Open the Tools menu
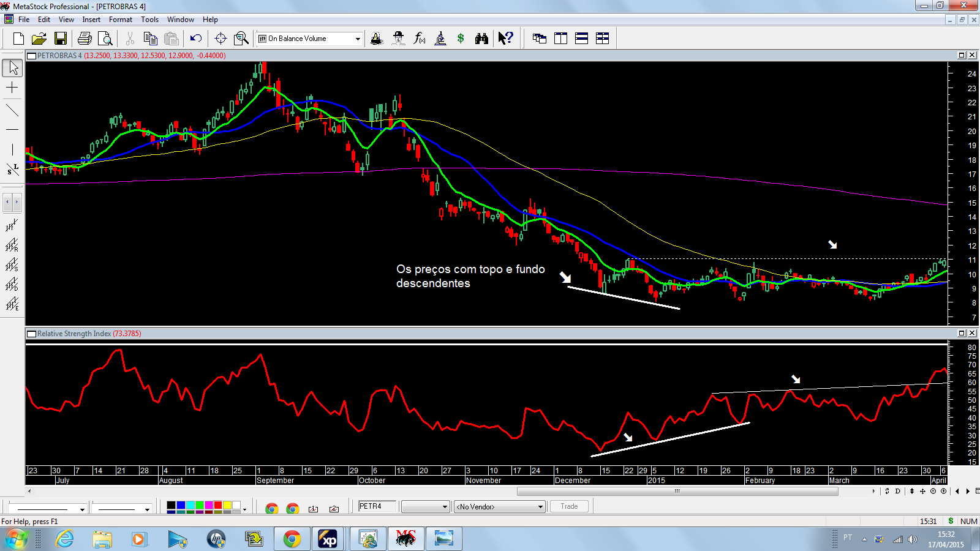 [x=149, y=20]
